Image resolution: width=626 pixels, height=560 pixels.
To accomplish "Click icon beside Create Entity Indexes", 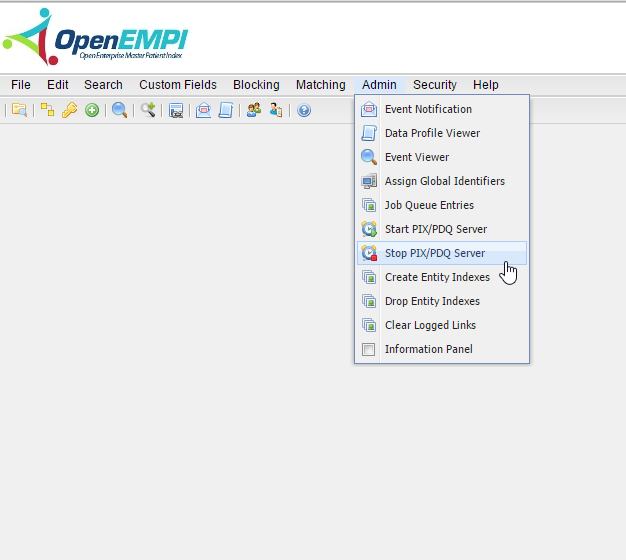I will pyautogui.click(x=369, y=277).
